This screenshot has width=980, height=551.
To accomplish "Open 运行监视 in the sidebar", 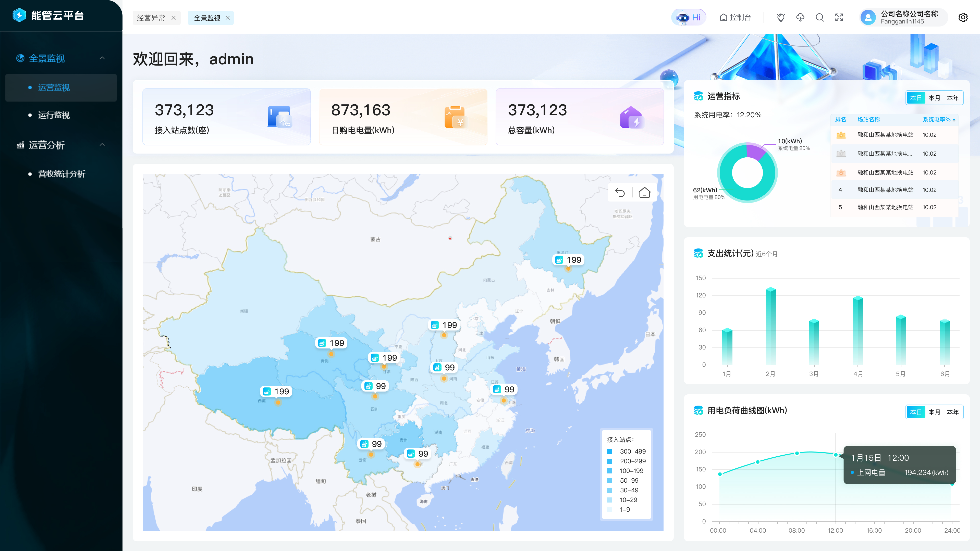I will pos(54,115).
